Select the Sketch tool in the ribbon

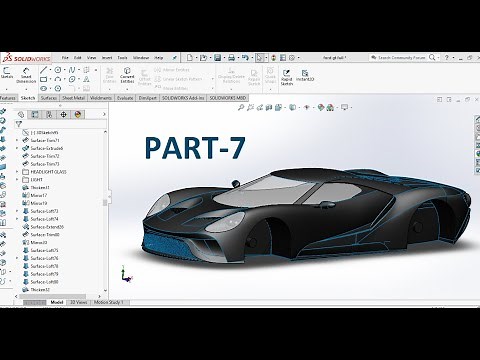(x=7, y=73)
